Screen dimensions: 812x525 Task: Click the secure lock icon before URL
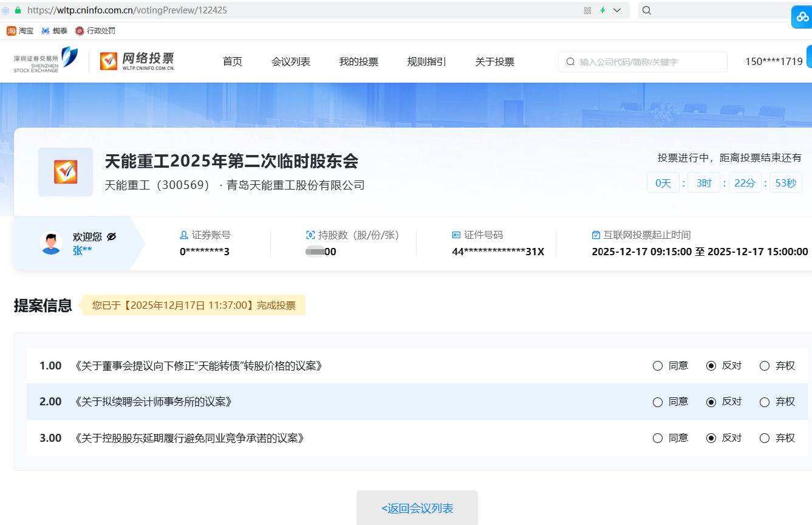point(18,10)
